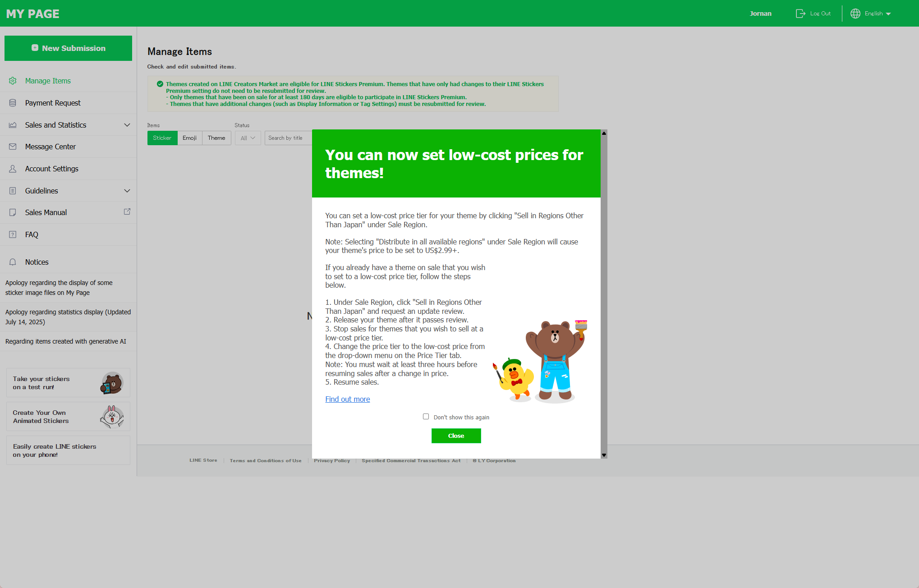Open the Privacy Policy footer link
This screenshot has height=588, width=919.
pyautogui.click(x=332, y=460)
